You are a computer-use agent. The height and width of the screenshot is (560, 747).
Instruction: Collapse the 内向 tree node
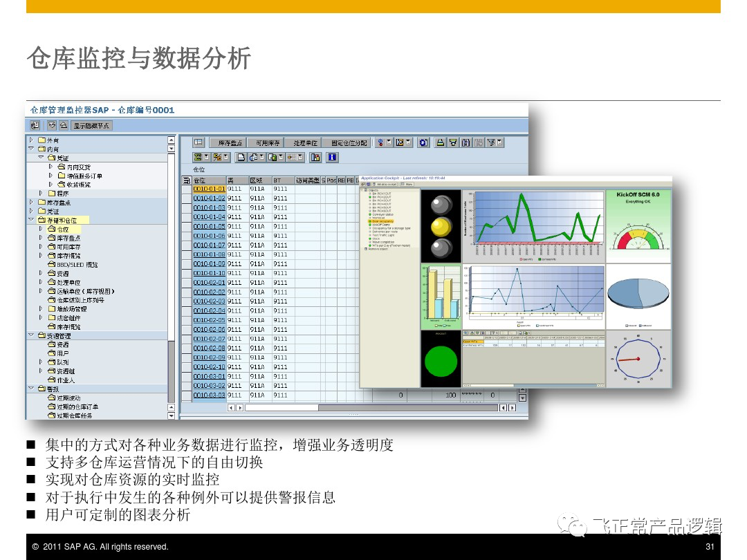tap(31, 149)
